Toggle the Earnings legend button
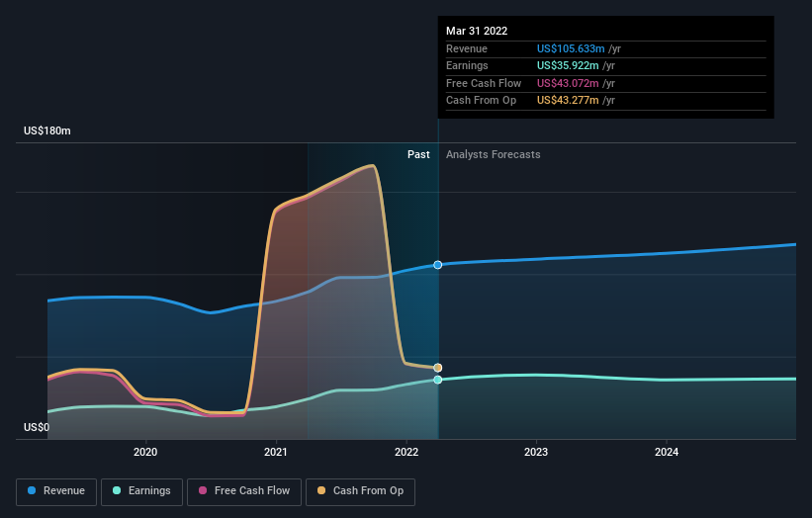The height and width of the screenshot is (518, 812). coord(141,491)
